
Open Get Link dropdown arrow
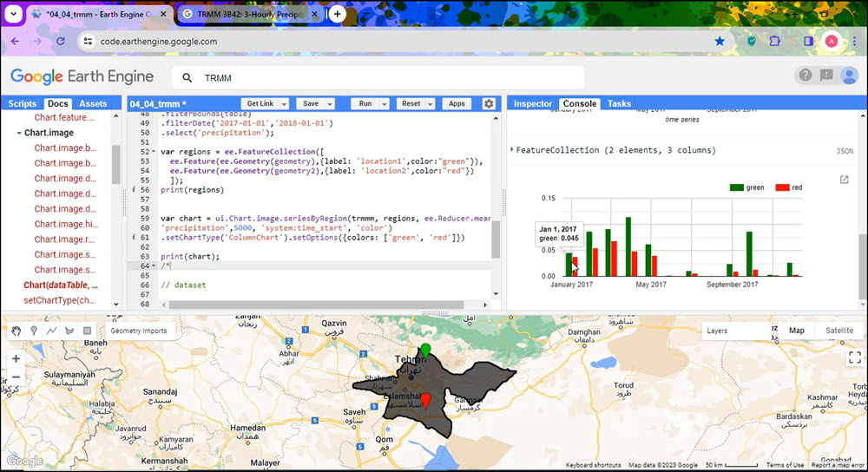pyautogui.click(x=284, y=103)
